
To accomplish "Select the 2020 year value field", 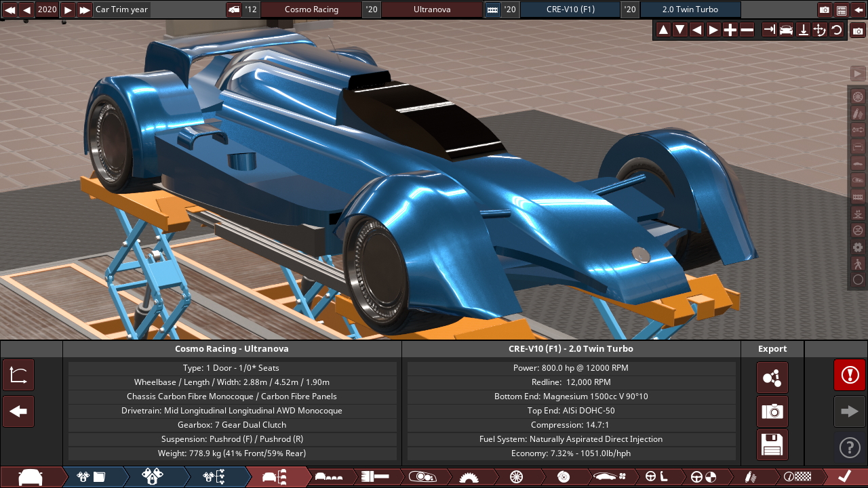I will 47,9.
